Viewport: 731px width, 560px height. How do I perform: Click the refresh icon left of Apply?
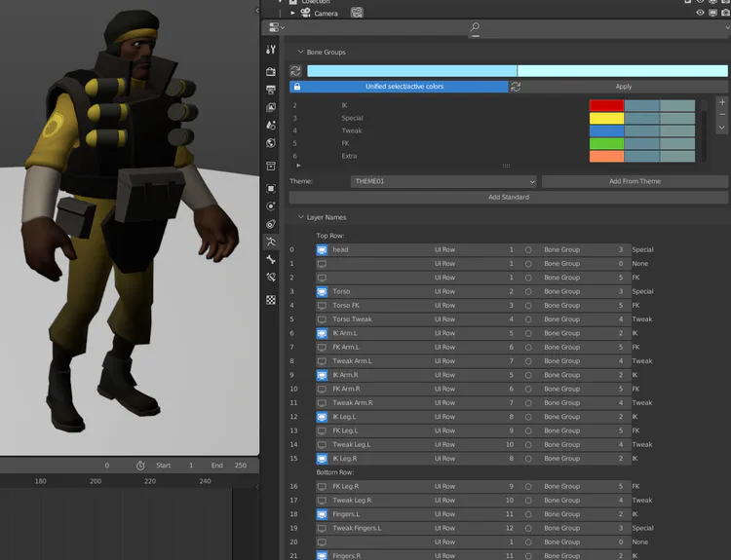[516, 87]
